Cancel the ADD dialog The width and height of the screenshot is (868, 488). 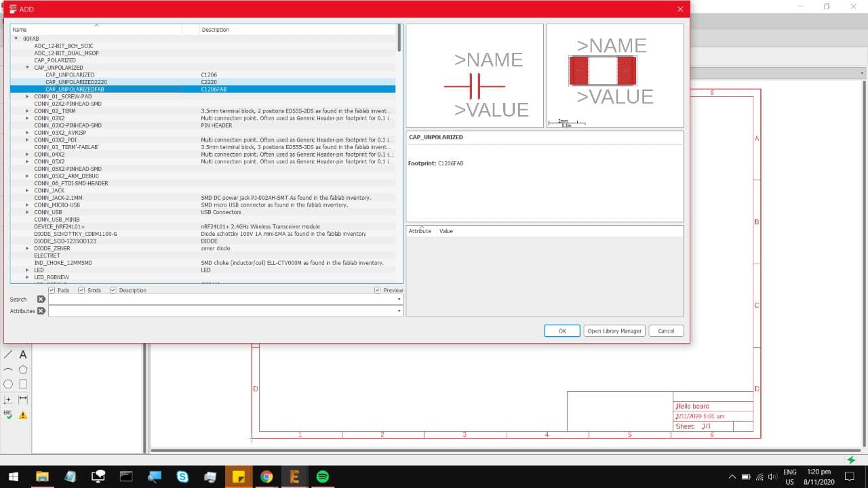coord(666,331)
